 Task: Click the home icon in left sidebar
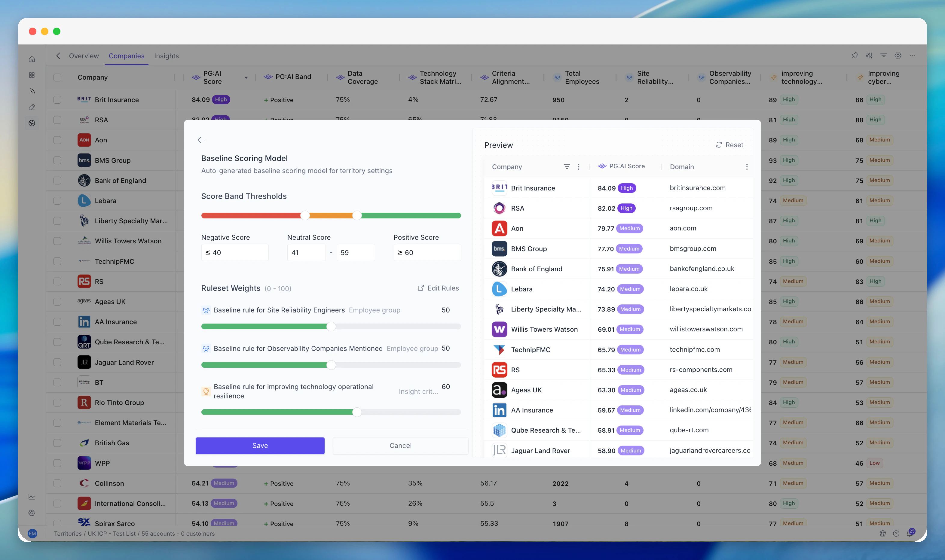(32, 59)
